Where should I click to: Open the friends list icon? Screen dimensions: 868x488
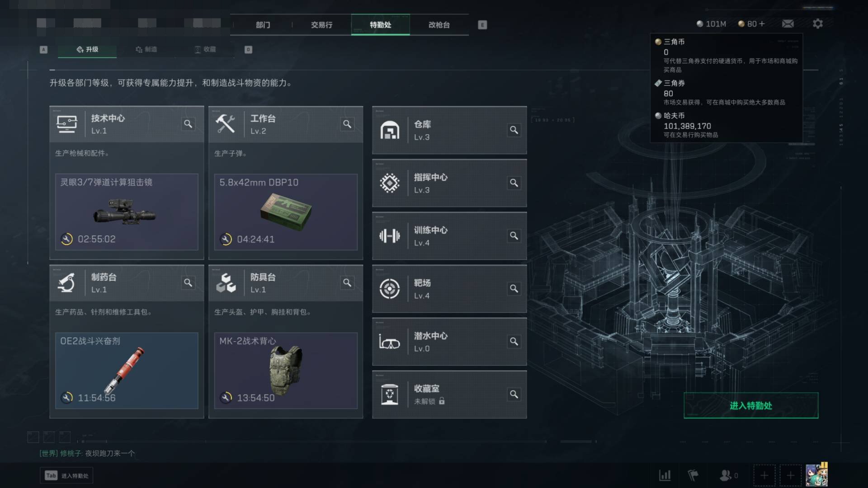pyautogui.click(x=725, y=475)
